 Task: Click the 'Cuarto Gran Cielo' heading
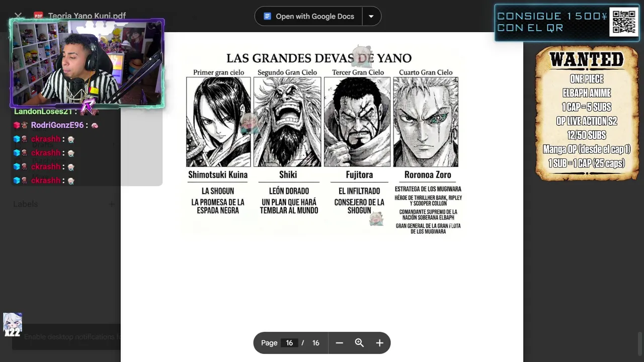click(426, 72)
